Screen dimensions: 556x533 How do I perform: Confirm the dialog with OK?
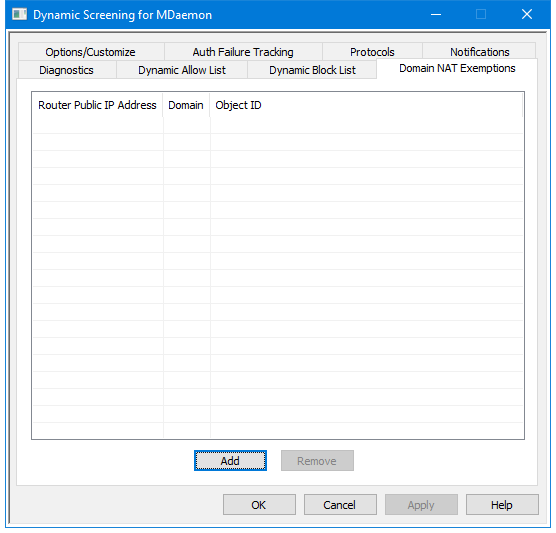point(259,505)
